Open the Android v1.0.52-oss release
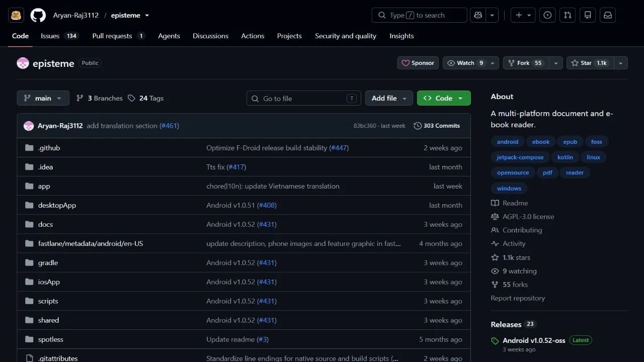Screen dimensions: 644x362 tap(534, 340)
